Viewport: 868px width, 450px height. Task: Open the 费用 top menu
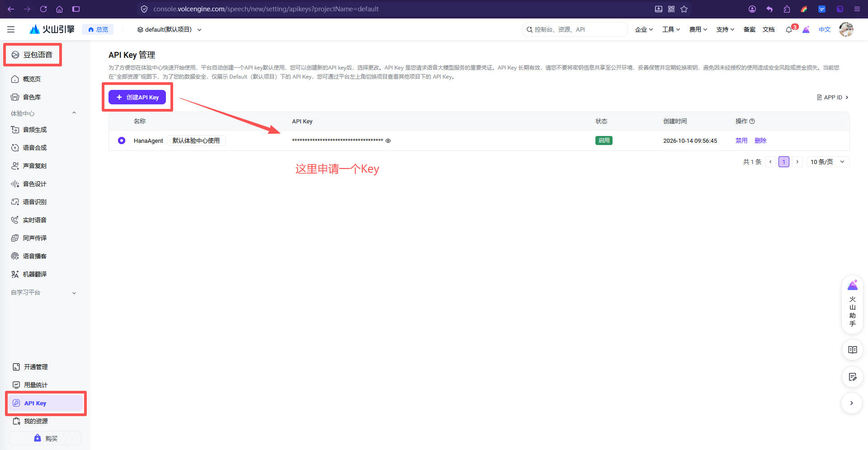698,29
